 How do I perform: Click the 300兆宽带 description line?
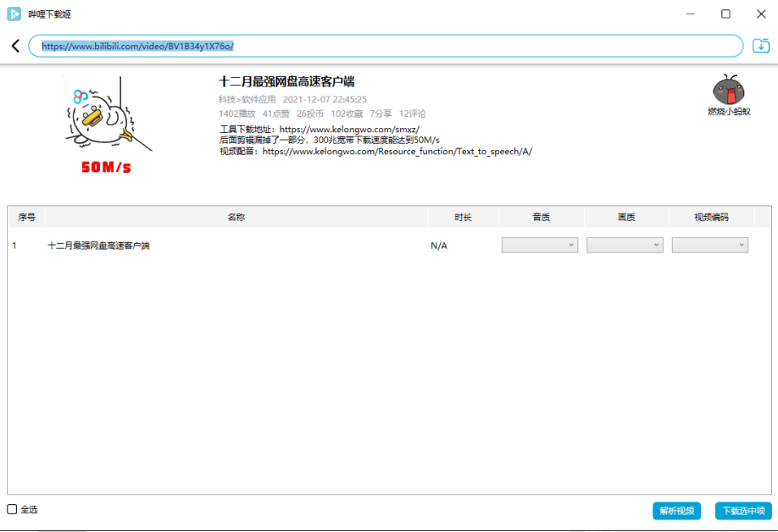click(330, 141)
